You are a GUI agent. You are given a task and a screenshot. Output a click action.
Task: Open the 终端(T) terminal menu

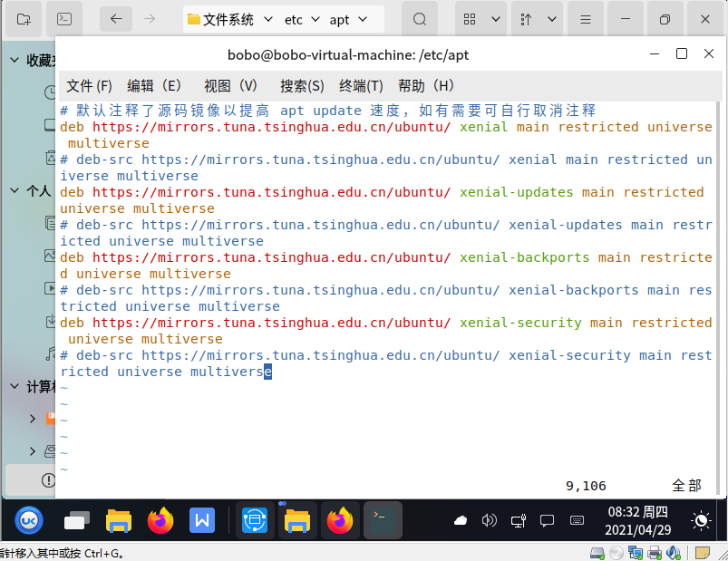click(361, 86)
